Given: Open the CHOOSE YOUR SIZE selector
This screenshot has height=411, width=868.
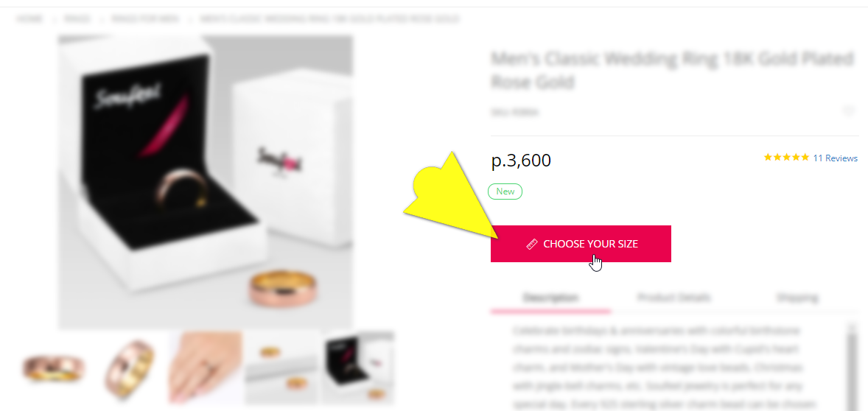Looking at the screenshot, I should click(x=581, y=244).
